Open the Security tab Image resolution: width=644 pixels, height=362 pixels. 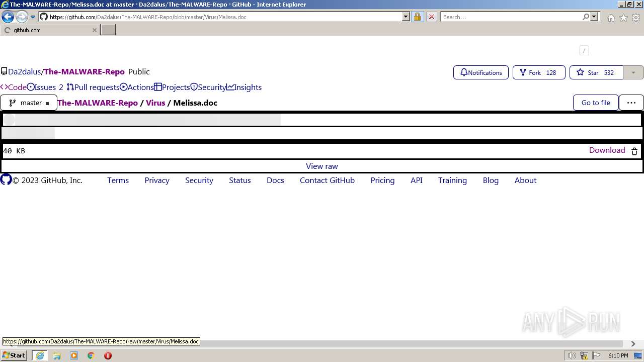(x=208, y=87)
